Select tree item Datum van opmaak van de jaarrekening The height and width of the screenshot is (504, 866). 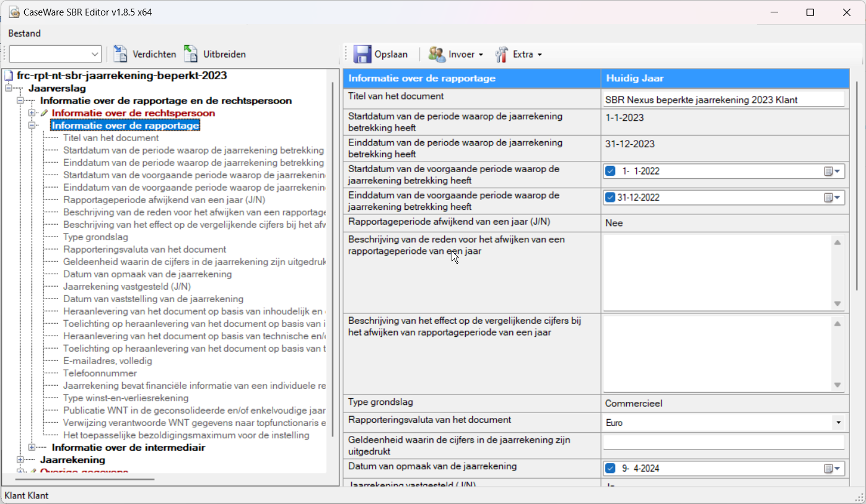click(x=147, y=274)
